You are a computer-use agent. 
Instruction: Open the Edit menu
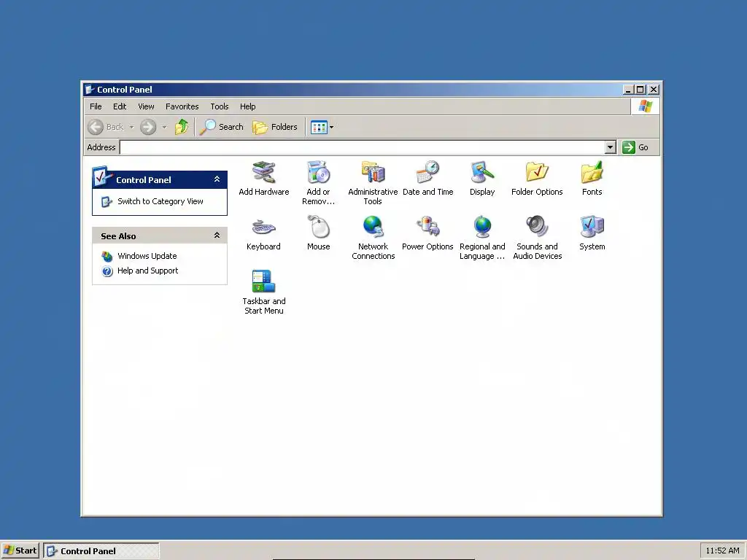pos(120,106)
